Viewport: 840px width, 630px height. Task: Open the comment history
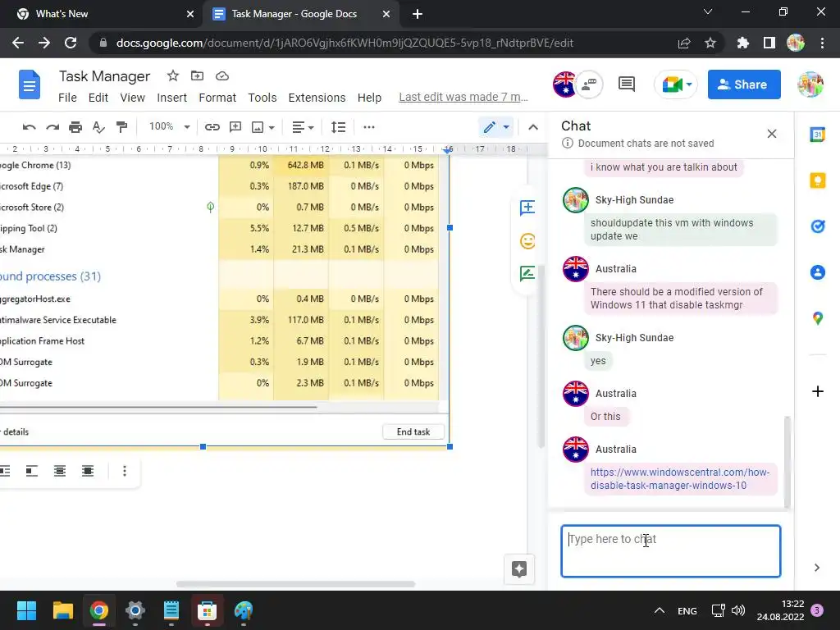pos(626,84)
